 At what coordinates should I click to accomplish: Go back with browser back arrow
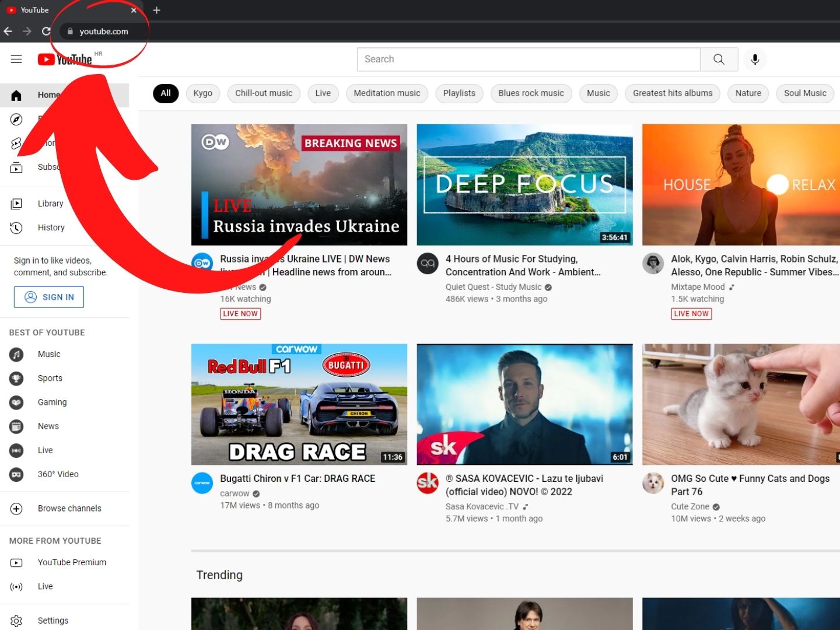(x=8, y=31)
